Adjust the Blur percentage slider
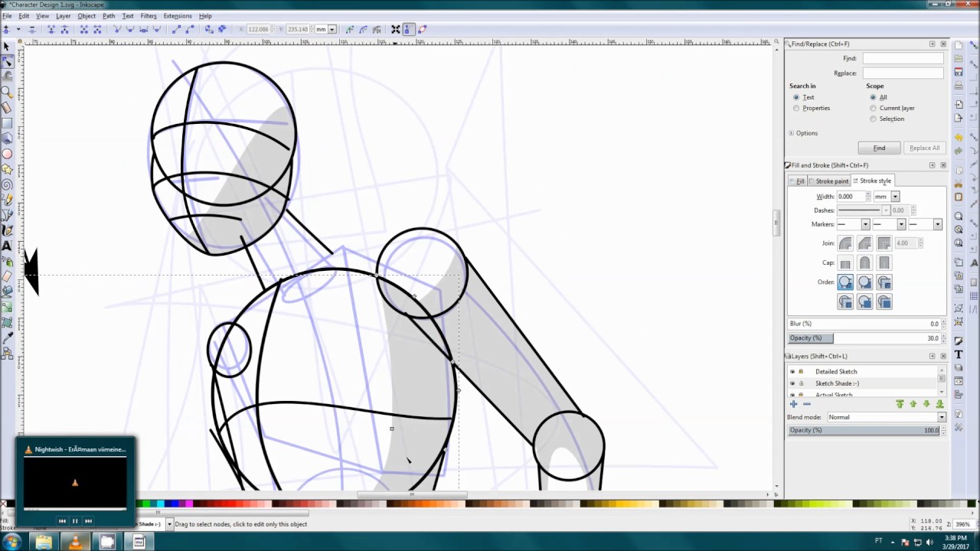Image resolution: width=980 pixels, height=551 pixels. tap(863, 324)
